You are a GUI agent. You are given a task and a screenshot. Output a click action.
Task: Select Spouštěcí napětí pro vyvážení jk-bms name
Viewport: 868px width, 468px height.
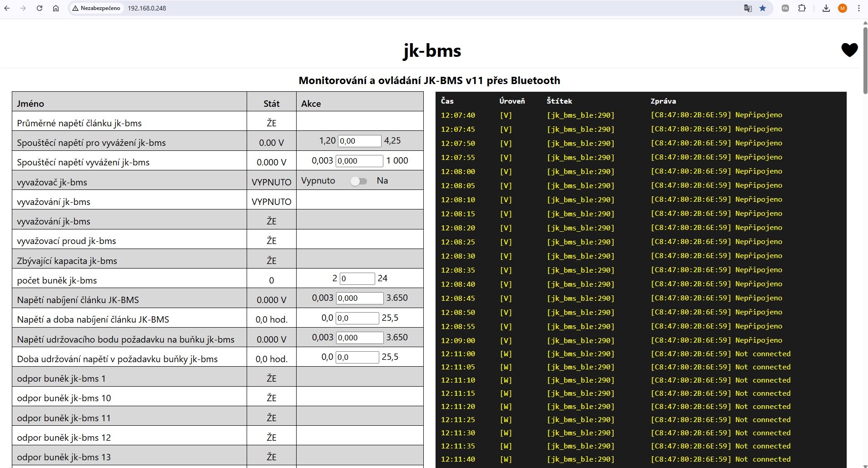tap(91, 143)
